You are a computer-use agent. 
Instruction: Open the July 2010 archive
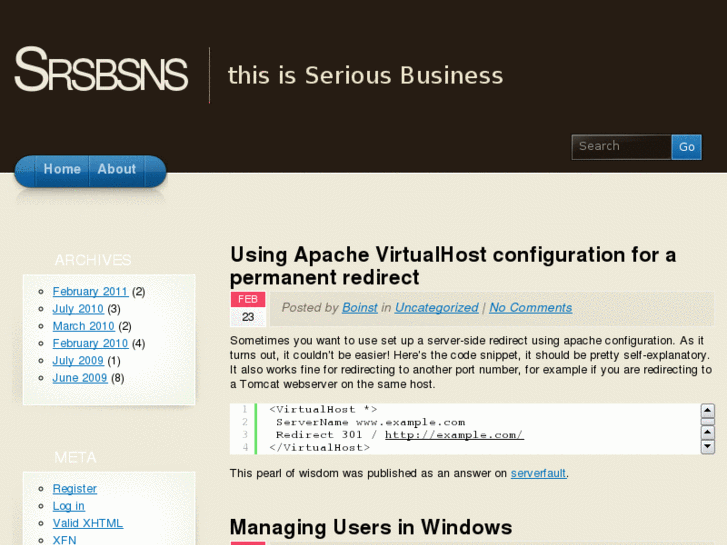point(78,309)
